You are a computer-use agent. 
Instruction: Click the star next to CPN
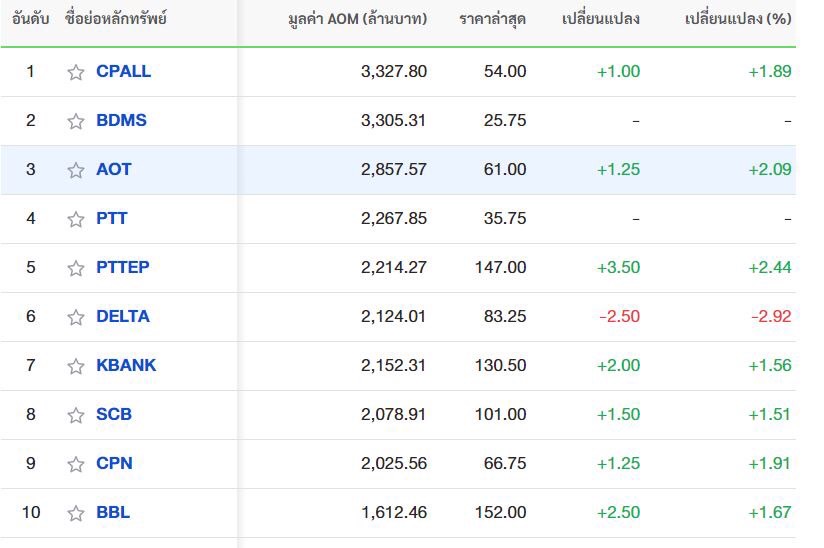(76, 464)
